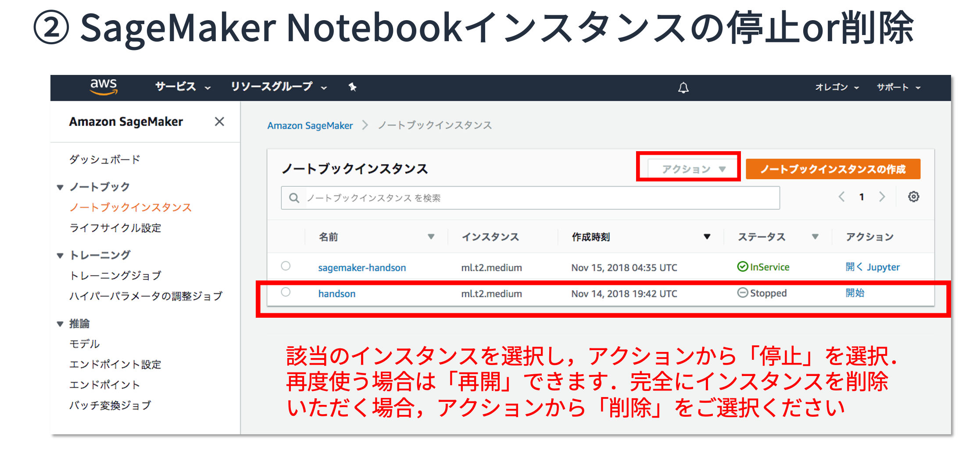Open モデル in sidebar

click(85, 344)
